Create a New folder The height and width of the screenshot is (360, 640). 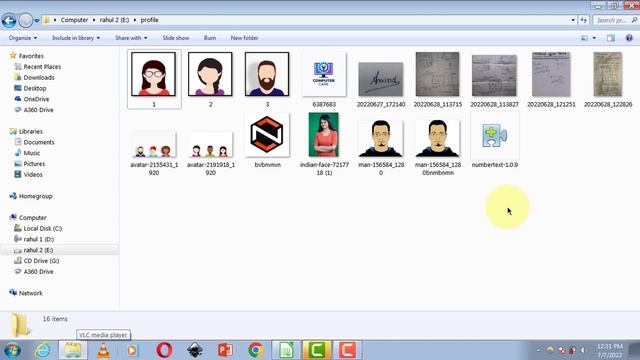[244, 38]
